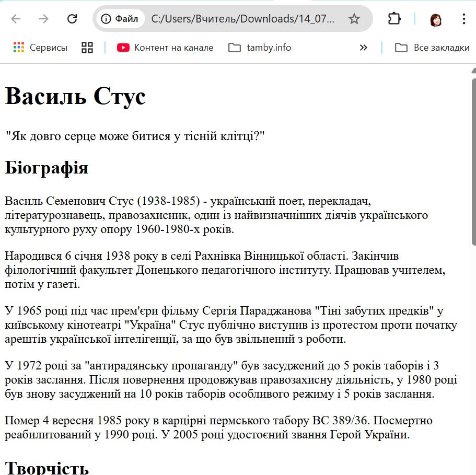
Task: Click the scrollbar up arrow
Action: point(473,70)
